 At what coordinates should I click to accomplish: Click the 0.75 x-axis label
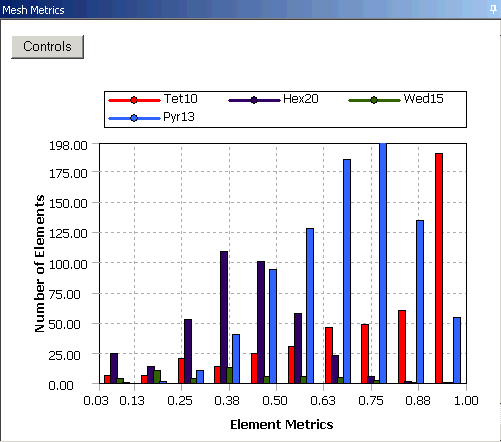tap(371, 401)
